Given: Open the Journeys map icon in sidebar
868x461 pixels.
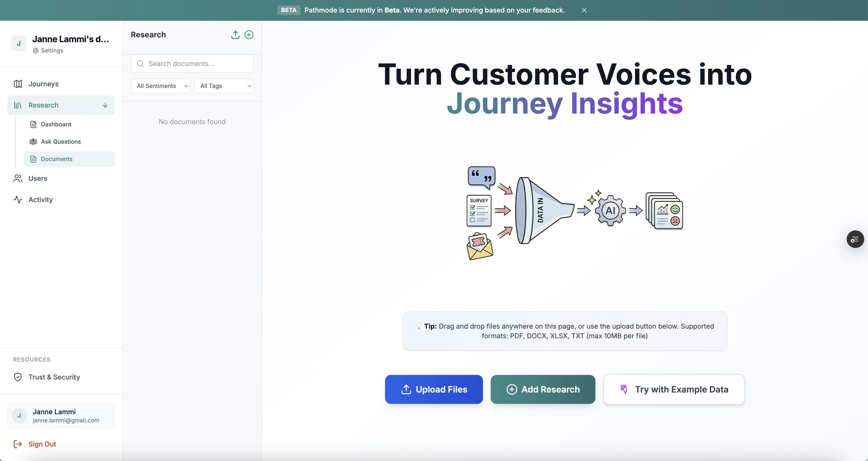Looking at the screenshot, I should (18, 84).
